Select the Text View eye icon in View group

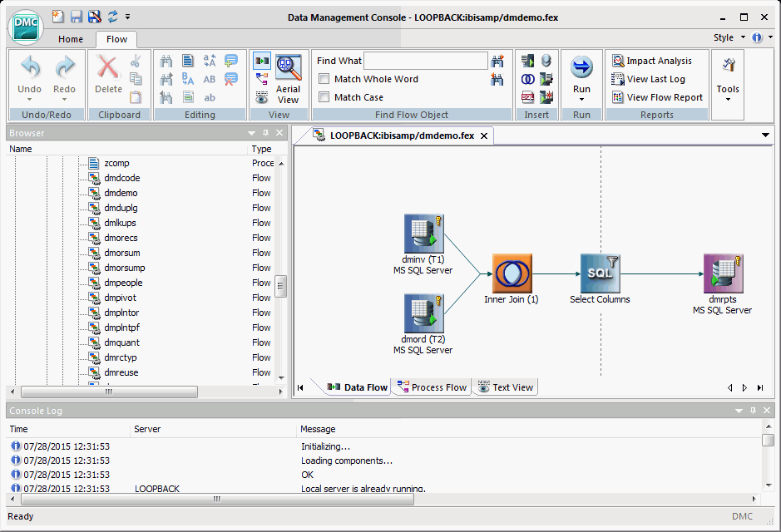[x=262, y=97]
